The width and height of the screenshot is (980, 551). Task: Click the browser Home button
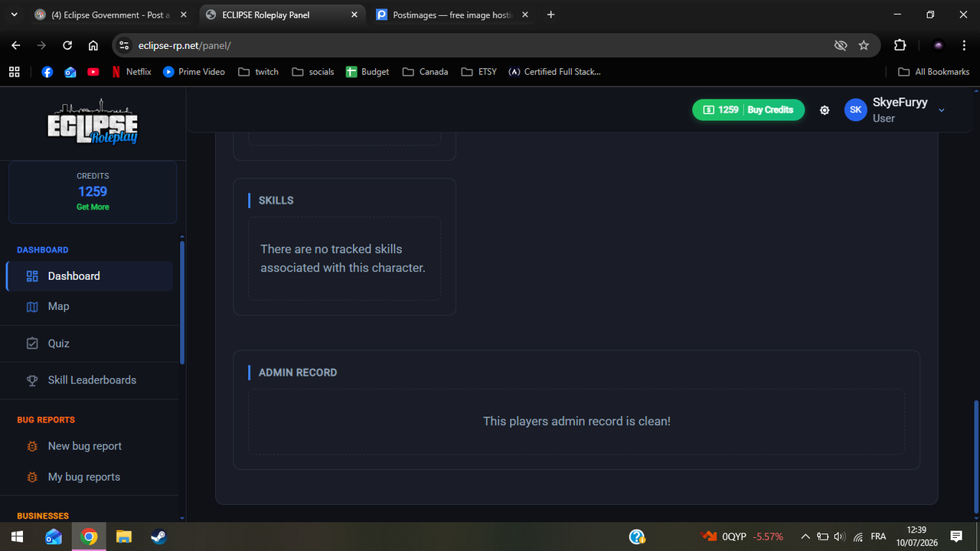pyautogui.click(x=93, y=45)
